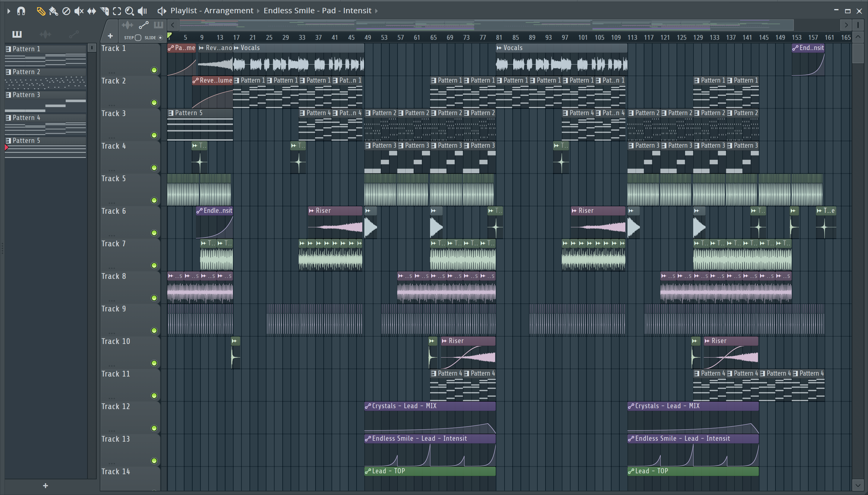Mute Track 2 with its green light
868x495 pixels.
[154, 103]
